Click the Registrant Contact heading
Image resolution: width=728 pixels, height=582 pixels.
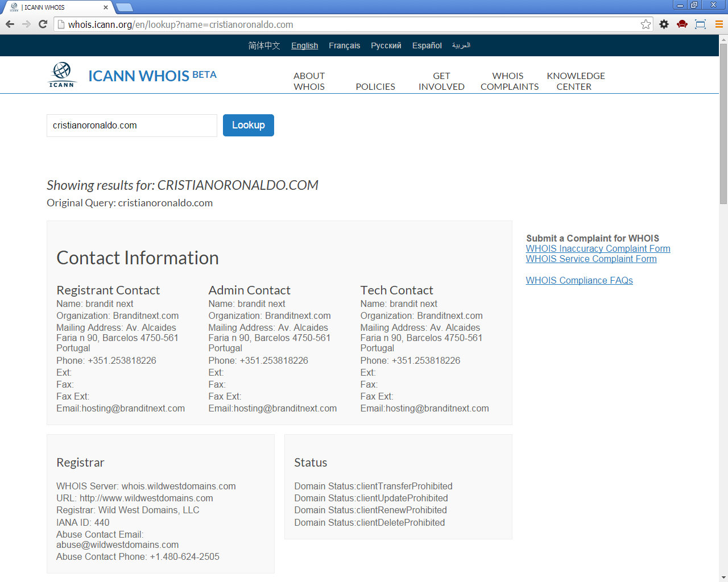click(108, 290)
